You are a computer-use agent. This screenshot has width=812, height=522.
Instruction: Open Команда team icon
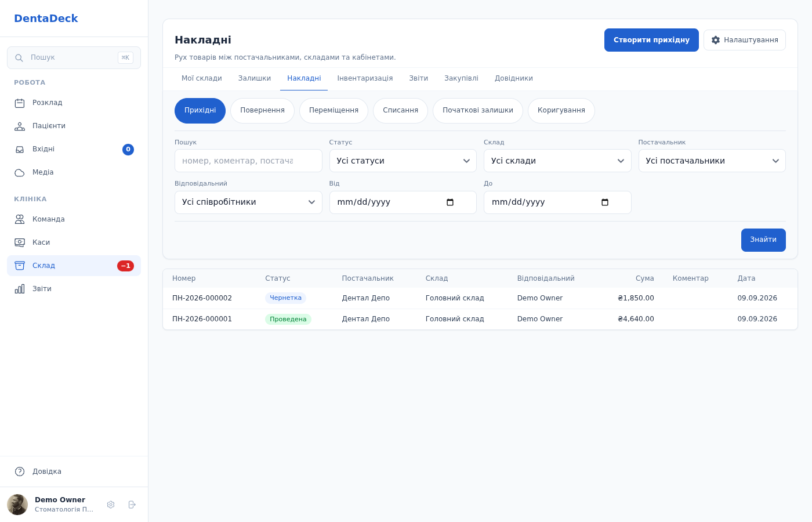tap(20, 219)
